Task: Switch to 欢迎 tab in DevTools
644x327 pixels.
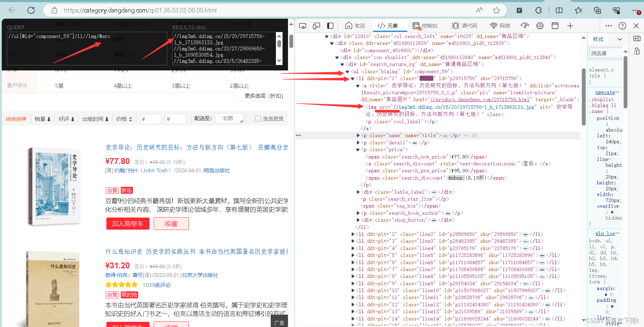Action: click(355, 26)
